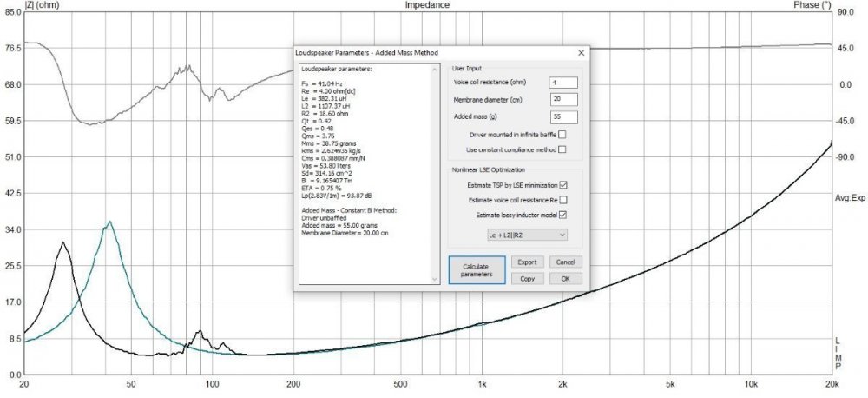Screen dimensions: 868x398
Task: Enable Estimate voice coil resistance Re
Action: [x=562, y=200]
